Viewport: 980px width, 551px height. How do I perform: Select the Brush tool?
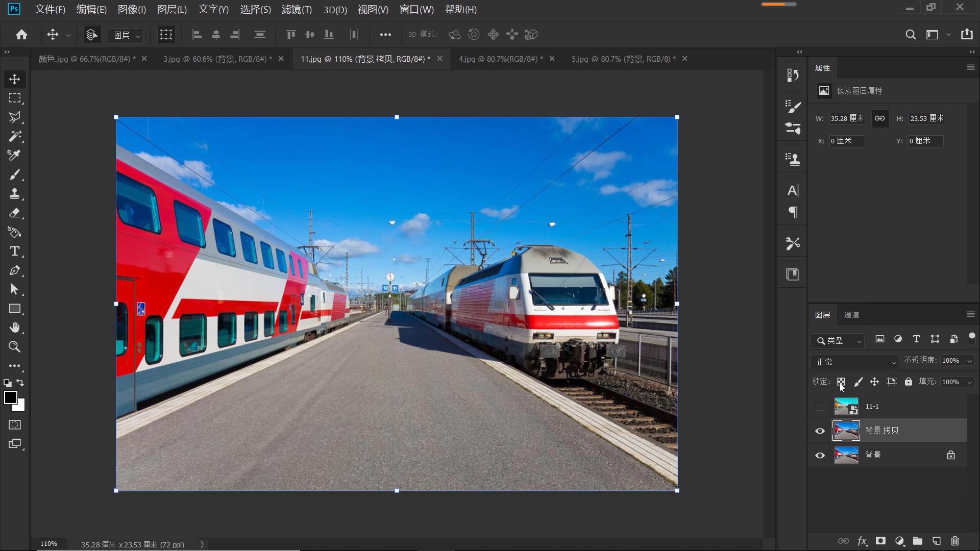(x=15, y=174)
